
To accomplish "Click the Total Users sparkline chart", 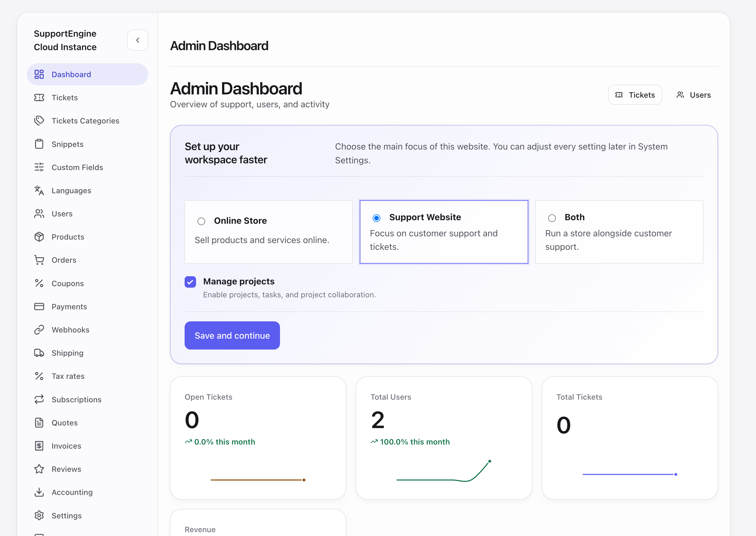I will tap(443, 471).
